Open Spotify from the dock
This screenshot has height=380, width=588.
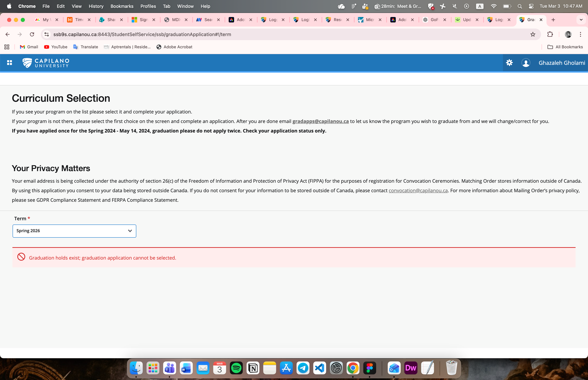pos(236,368)
